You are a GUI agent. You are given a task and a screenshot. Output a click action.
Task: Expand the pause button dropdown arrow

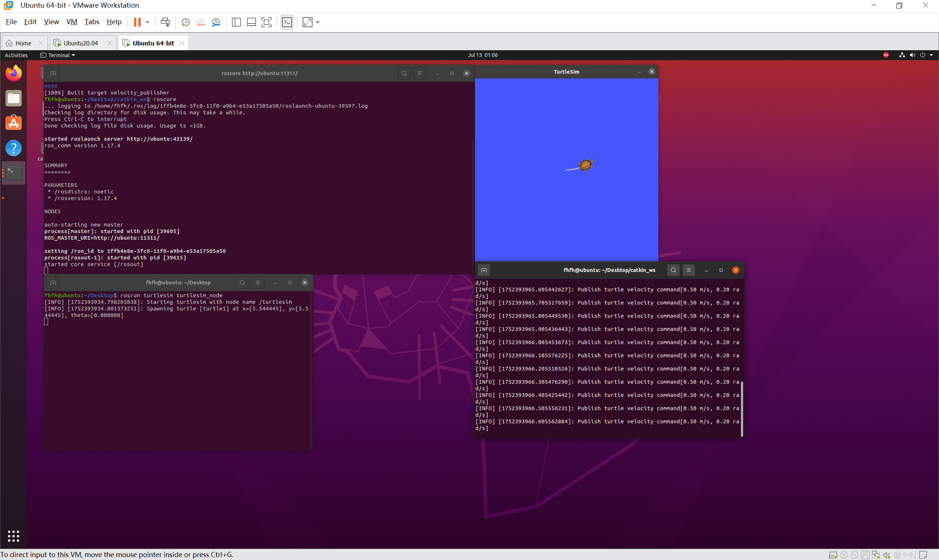coord(147,22)
